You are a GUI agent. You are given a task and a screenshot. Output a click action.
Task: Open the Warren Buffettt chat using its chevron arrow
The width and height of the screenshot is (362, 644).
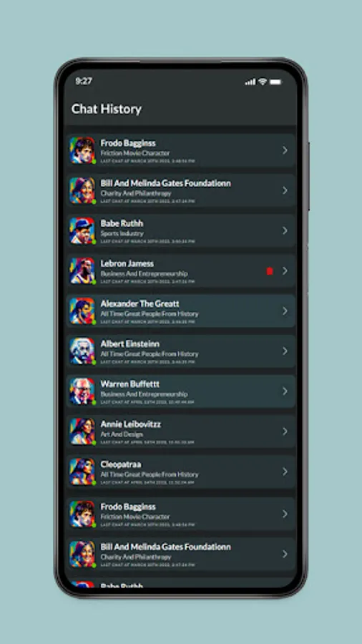point(285,391)
